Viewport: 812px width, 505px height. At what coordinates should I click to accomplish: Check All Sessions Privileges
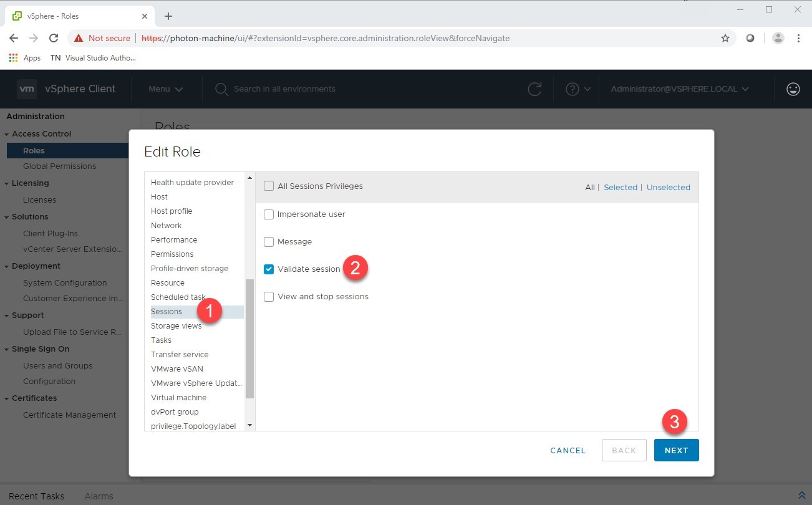[x=269, y=186]
